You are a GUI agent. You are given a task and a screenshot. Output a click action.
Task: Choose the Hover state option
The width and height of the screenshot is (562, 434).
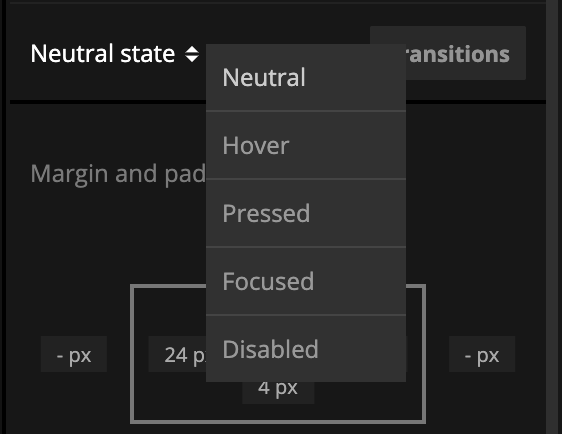(306, 145)
